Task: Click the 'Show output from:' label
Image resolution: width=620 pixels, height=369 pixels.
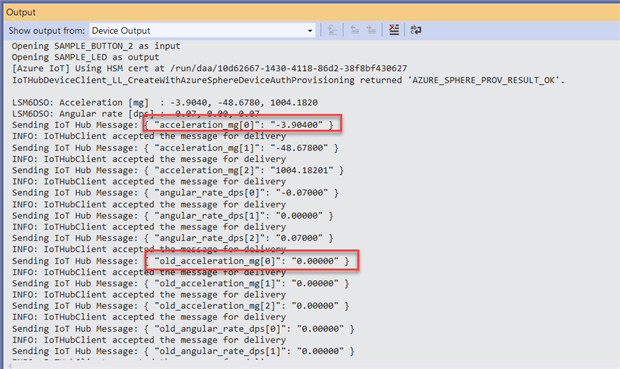Action: pyautogui.click(x=47, y=30)
